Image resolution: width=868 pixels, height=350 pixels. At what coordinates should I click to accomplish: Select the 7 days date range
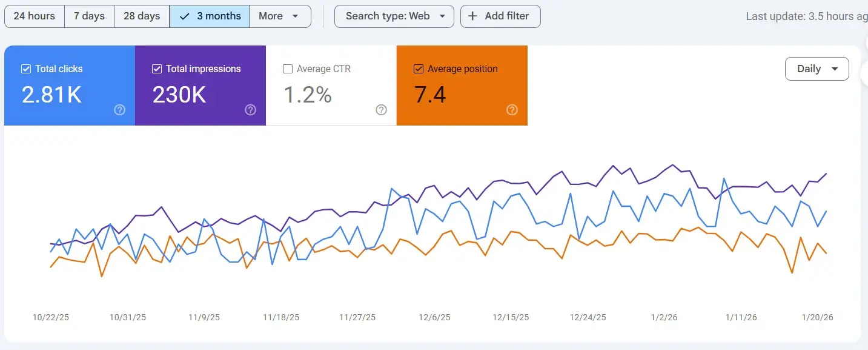pos(89,16)
